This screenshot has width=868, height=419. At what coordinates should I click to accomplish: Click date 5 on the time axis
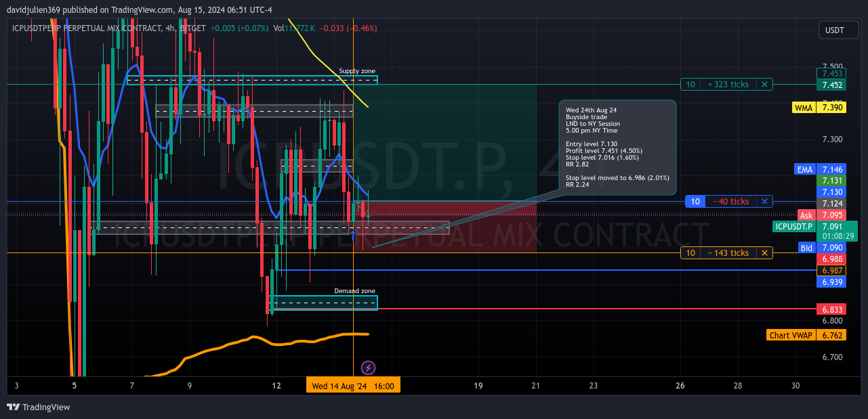75,386
